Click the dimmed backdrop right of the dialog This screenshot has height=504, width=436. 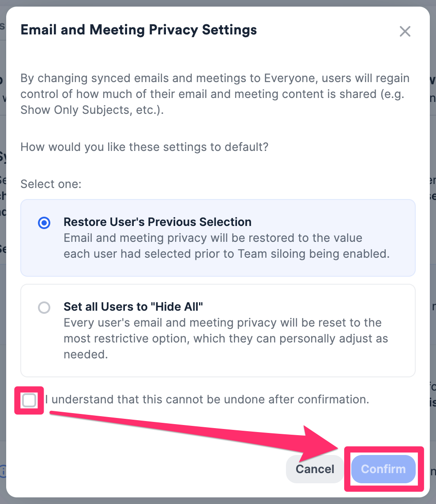pyautogui.click(x=433, y=265)
